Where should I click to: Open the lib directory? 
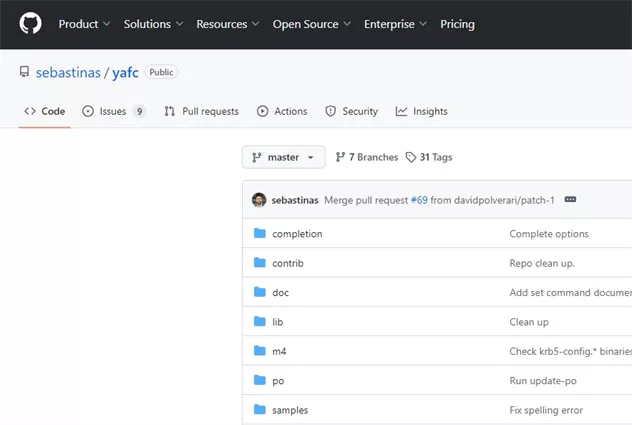tap(278, 322)
